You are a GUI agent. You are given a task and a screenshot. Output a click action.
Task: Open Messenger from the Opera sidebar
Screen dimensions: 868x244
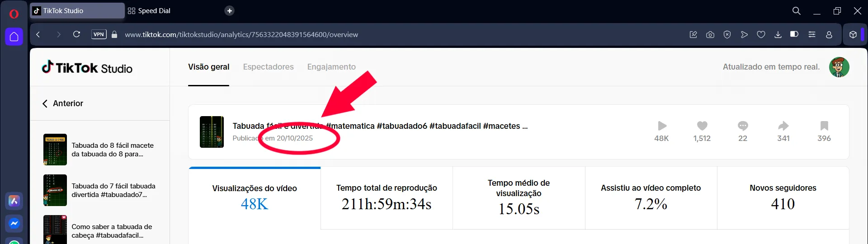point(14,223)
